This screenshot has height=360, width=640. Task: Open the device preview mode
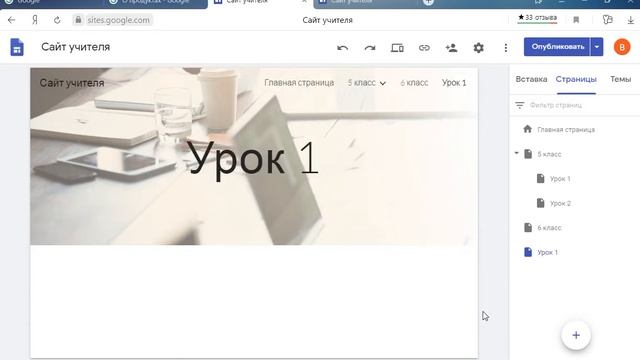pos(397,48)
